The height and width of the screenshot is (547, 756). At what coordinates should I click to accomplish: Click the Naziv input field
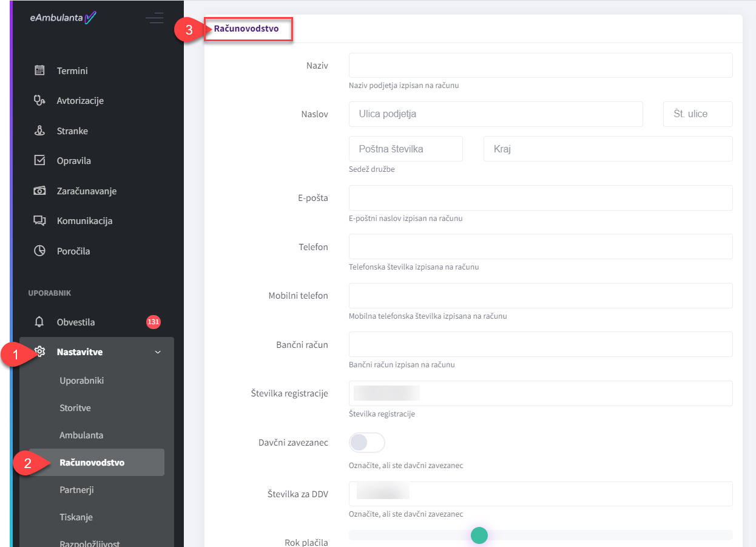pyautogui.click(x=541, y=66)
